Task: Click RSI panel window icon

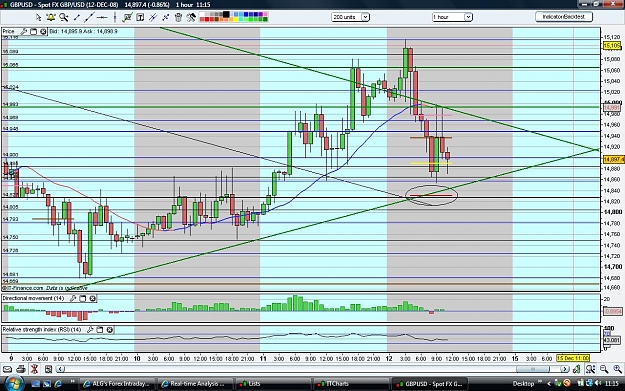Action: (100, 330)
